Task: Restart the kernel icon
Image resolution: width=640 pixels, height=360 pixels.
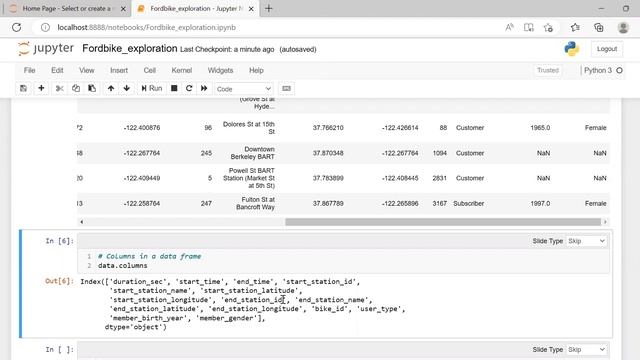Action: click(189, 88)
